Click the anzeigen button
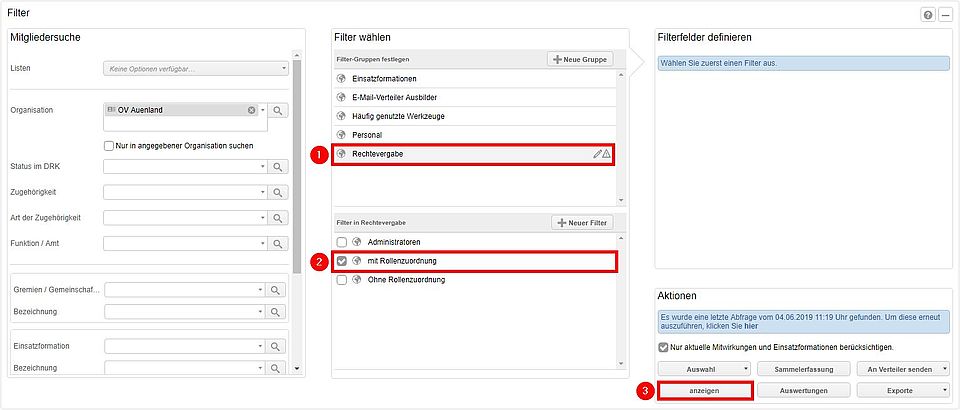This screenshot has width=960, height=410. coord(705,390)
